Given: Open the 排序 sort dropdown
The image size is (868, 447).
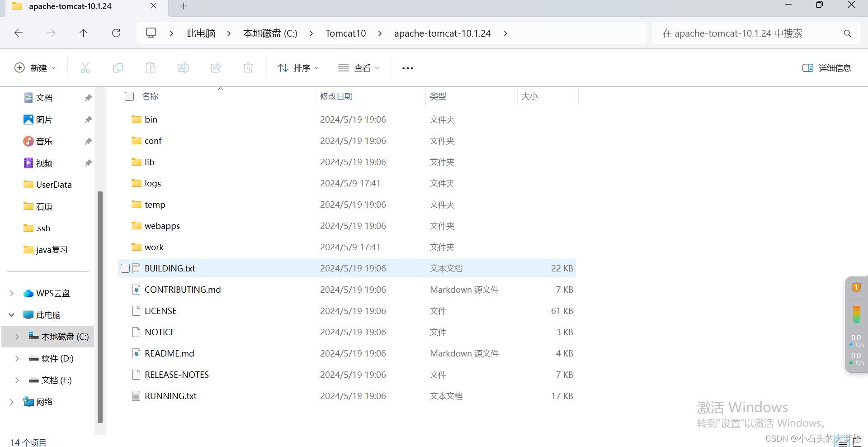Looking at the screenshot, I should click(x=298, y=68).
